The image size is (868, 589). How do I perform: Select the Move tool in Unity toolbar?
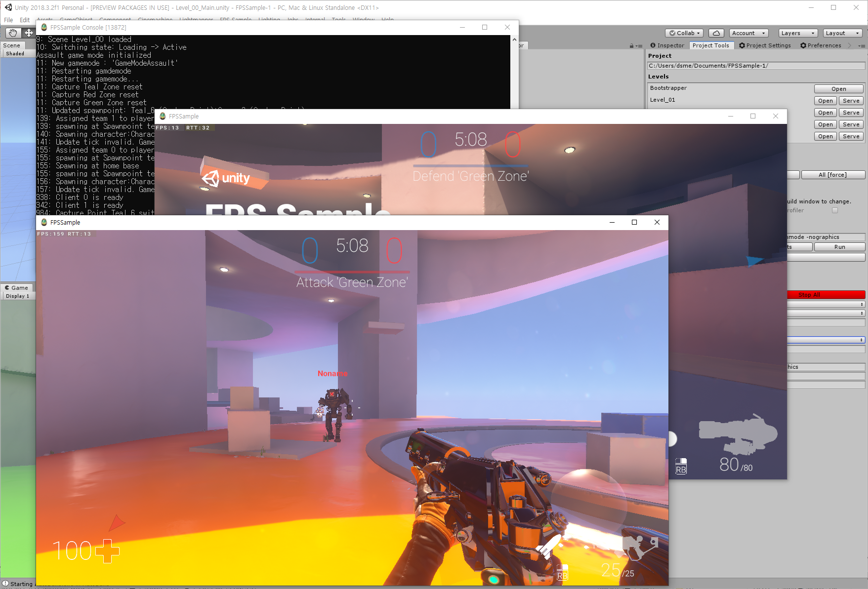29,33
